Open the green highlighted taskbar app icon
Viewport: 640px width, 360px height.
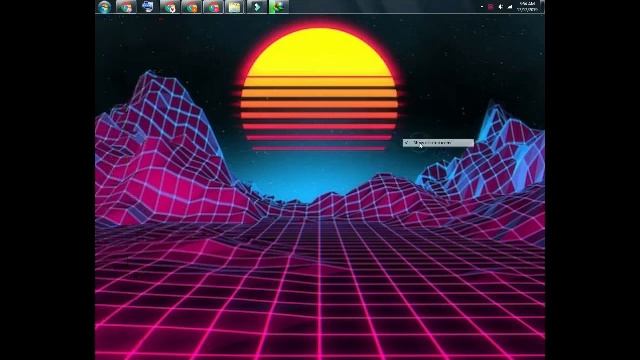click(279, 7)
